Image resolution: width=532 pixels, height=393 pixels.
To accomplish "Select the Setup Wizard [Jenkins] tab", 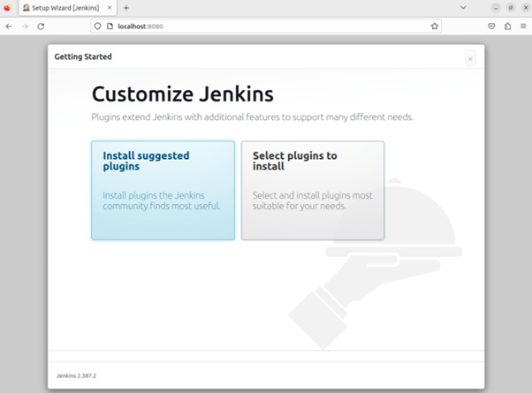I will tap(62, 7).
